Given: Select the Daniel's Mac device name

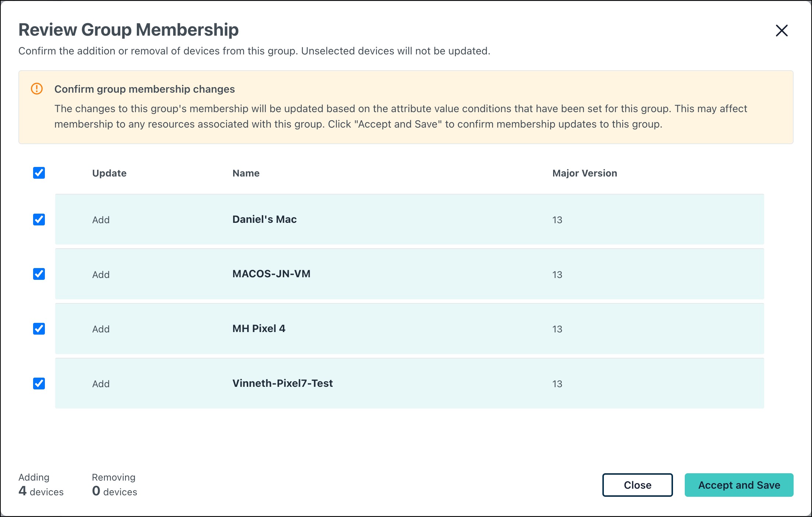Looking at the screenshot, I should click(264, 220).
